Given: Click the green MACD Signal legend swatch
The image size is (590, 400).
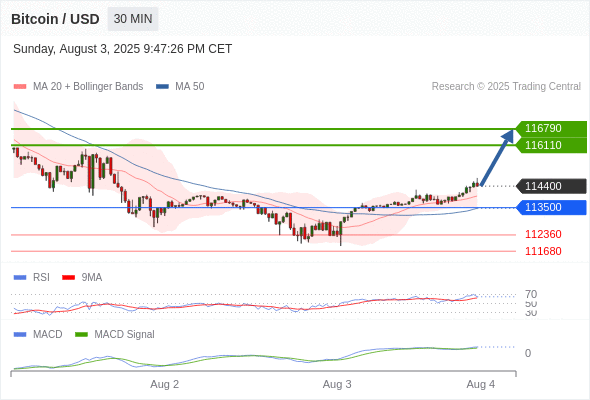Looking at the screenshot, I should (x=81, y=335).
